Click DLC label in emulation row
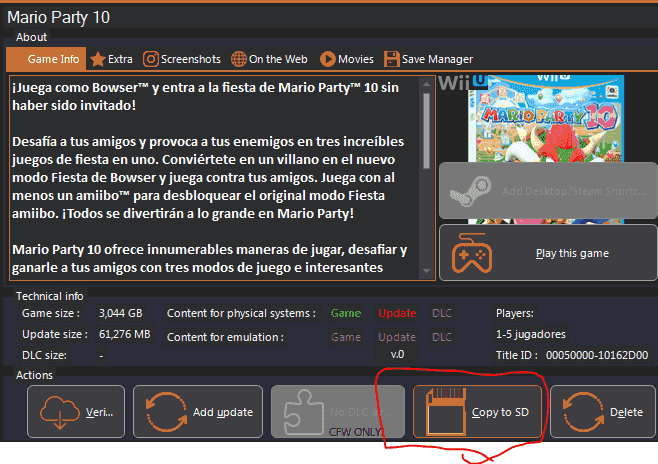 click(x=442, y=337)
